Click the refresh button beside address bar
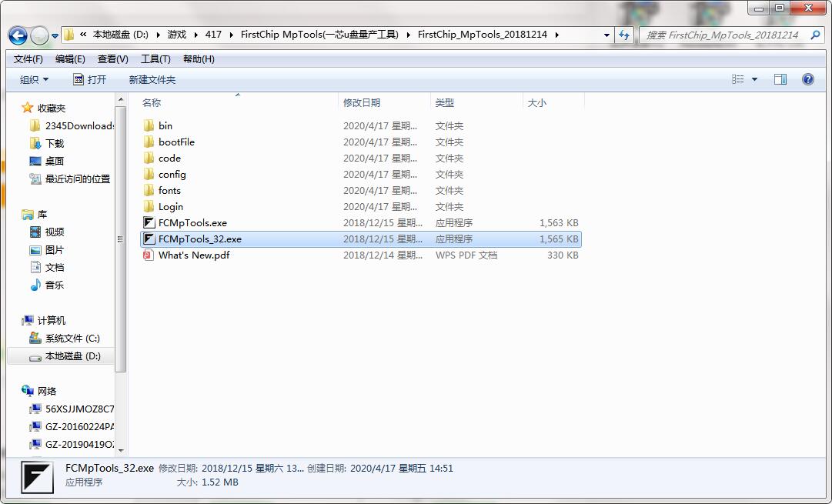This screenshot has height=504, width=832. point(624,35)
